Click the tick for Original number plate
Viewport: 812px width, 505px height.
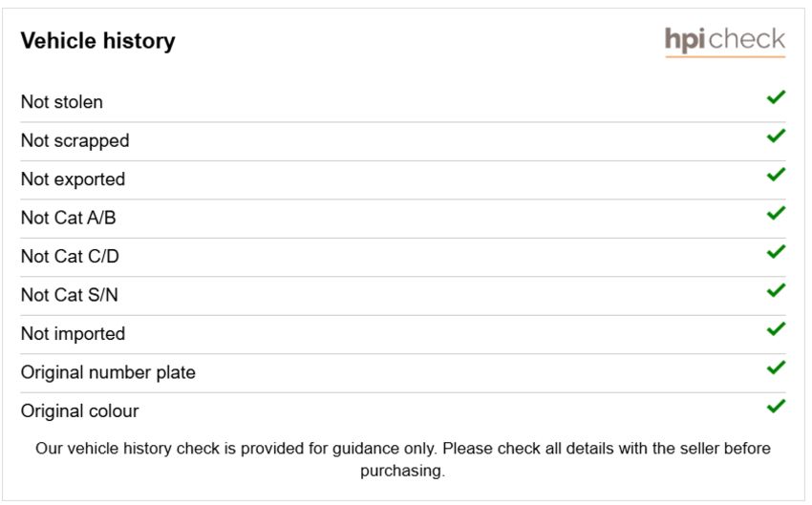pyautogui.click(x=777, y=368)
